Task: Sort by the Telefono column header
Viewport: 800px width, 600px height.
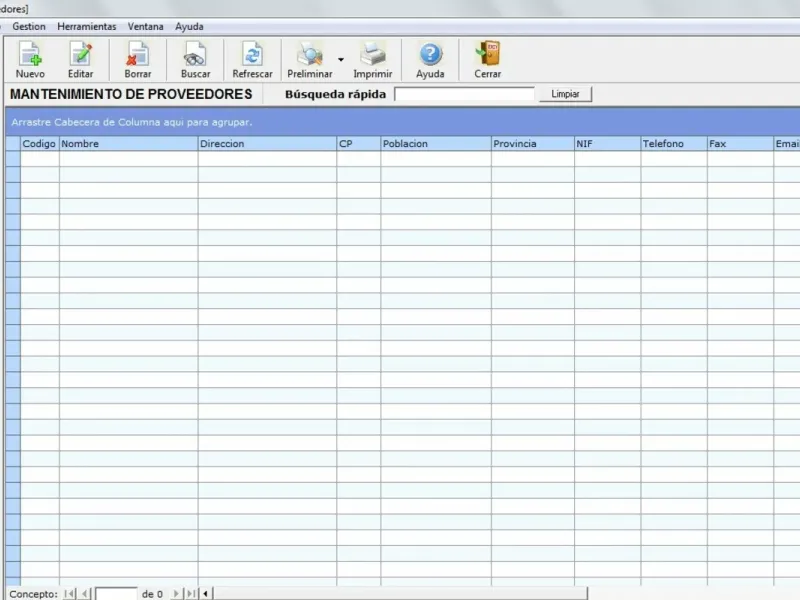Action: 674,143
